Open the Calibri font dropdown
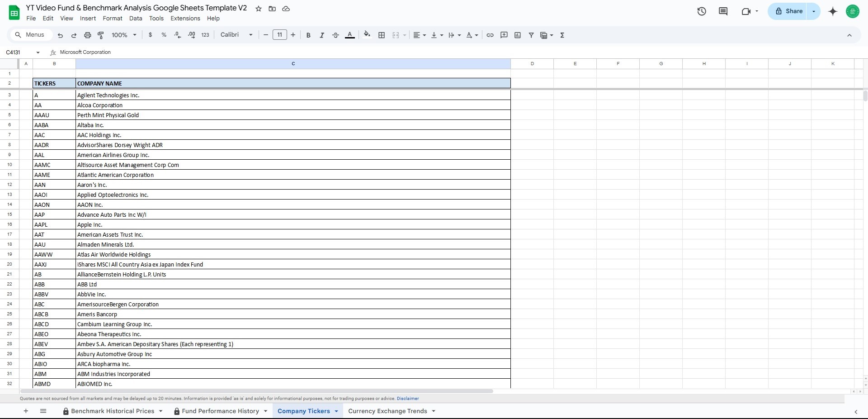The height and width of the screenshot is (419, 868). pos(236,35)
